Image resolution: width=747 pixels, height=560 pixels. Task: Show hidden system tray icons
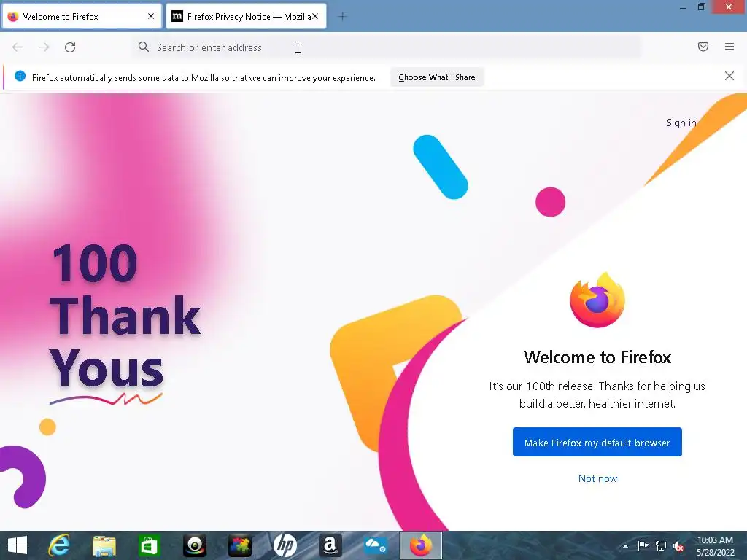pyautogui.click(x=625, y=546)
